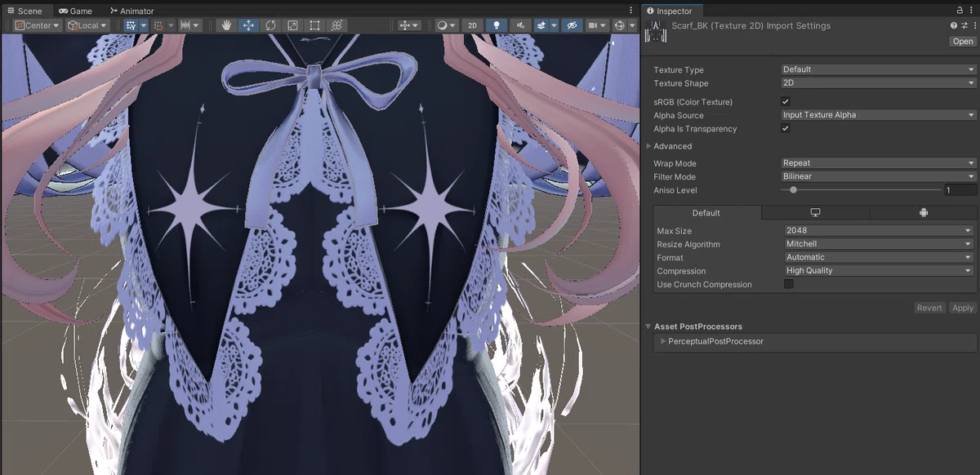Toggle the 2D view button
This screenshot has width=980, height=475.
472,25
